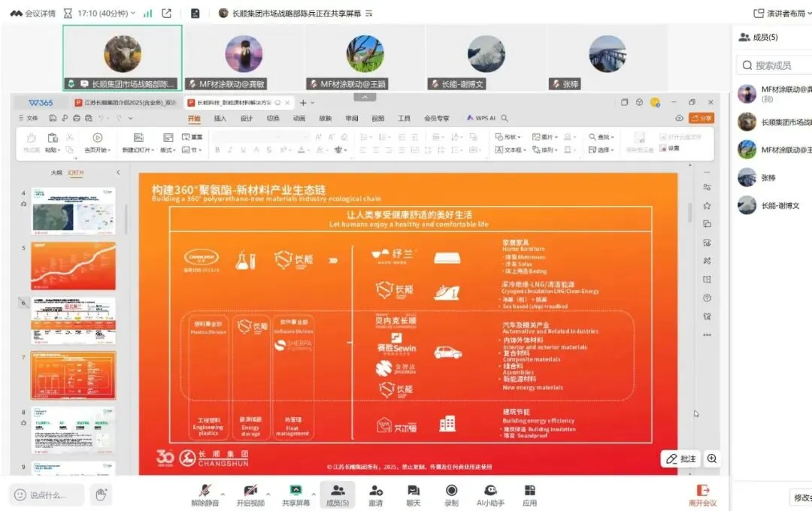This screenshot has height=511, width=812.
Task: Expand the share options arrow beside 共享屏幕
Action: coord(314,494)
